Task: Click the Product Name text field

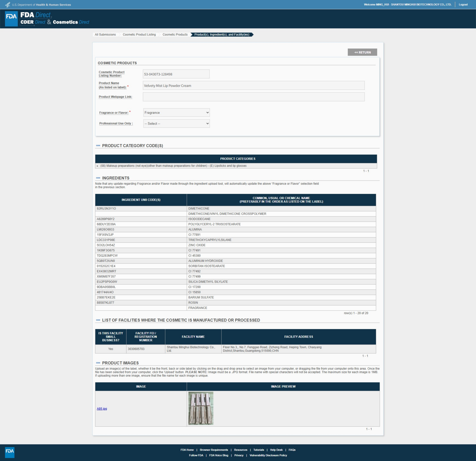Action: click(x=254, y=86)
